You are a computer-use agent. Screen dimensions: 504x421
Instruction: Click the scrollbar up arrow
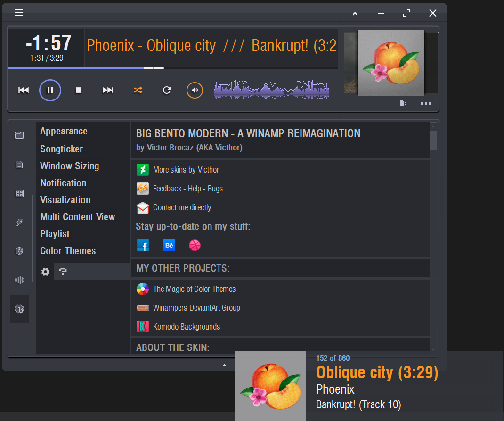(x=433, y=127)
